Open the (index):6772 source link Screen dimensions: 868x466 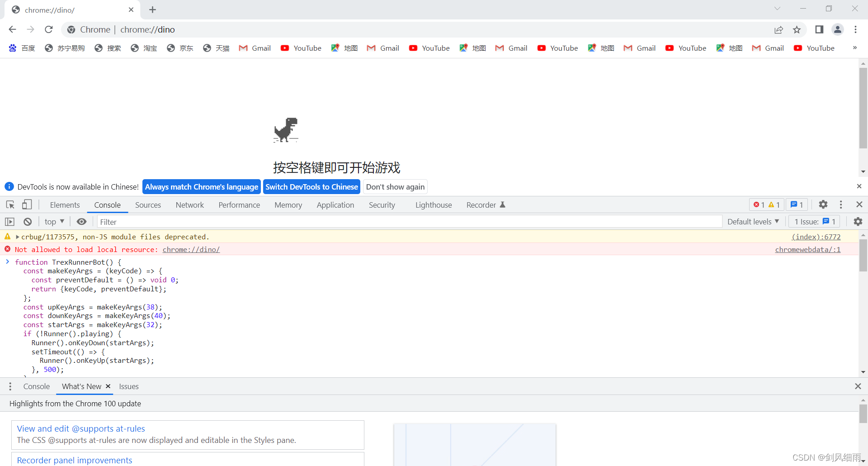[816, 237]
